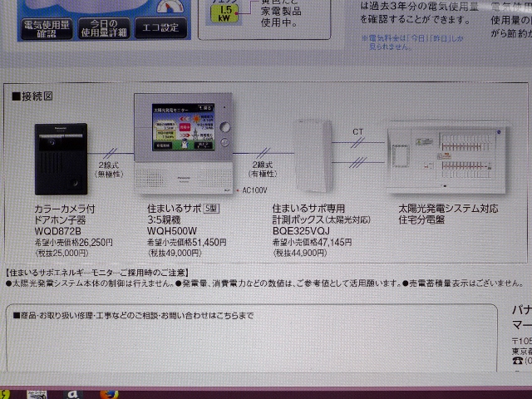Click the 住まいるサポ monitor unit image

point(184,144)
